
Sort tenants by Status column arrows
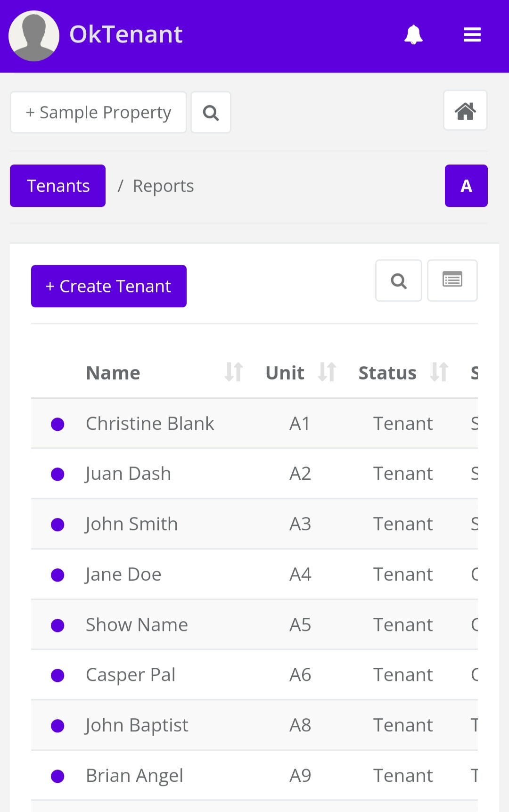[x=439, y=372]
